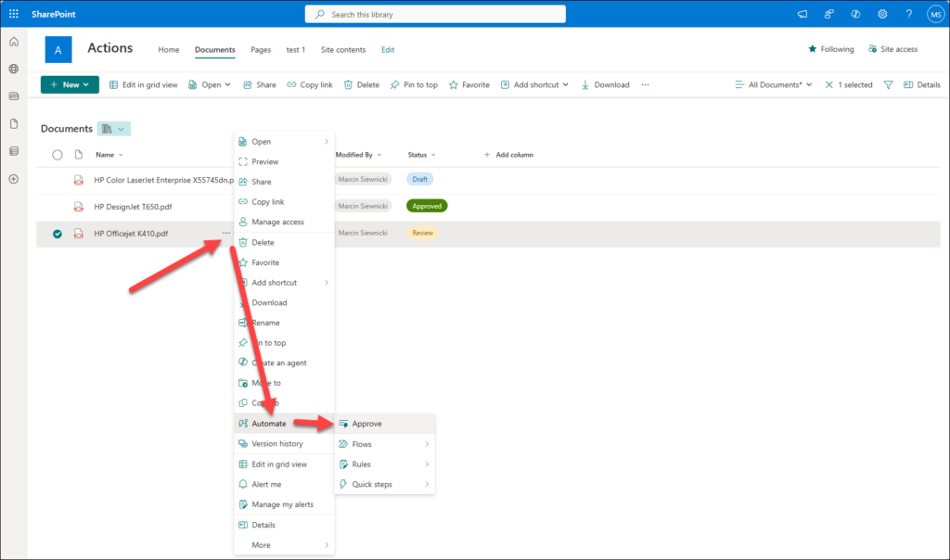Image resolution: width=950 pixels, height=560 pixels.
Task: Click Delete in the command bar
Action: 362,84
